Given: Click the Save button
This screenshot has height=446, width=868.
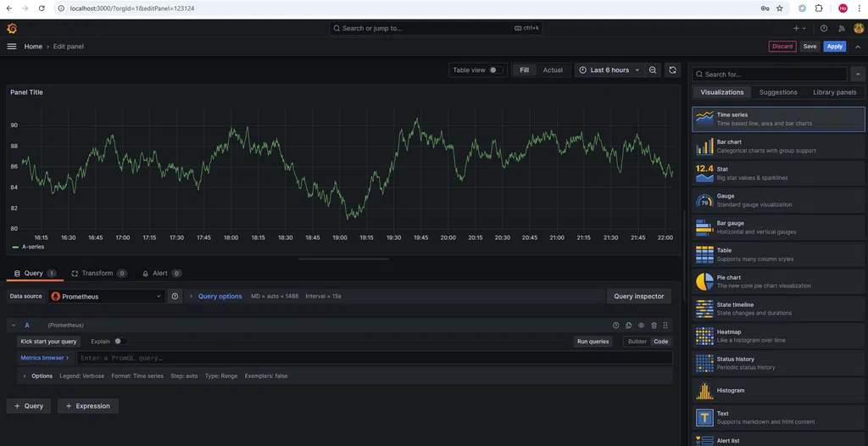Looking at the screenshot, I should [x=810, y=47].
